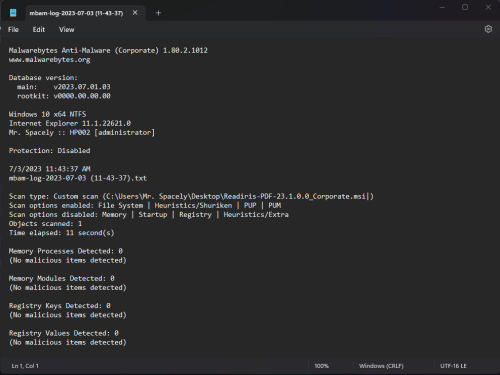Click the www.malwarebytes.org text line
Screen dimensions: 500x375
(49, 60)
